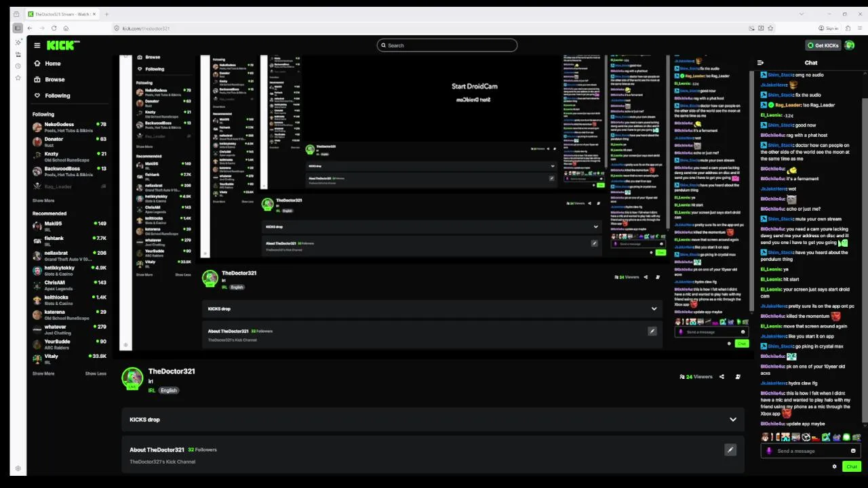Open offline Rag_Leader channel
Viewport: 868px width, 488px height.
70,186
